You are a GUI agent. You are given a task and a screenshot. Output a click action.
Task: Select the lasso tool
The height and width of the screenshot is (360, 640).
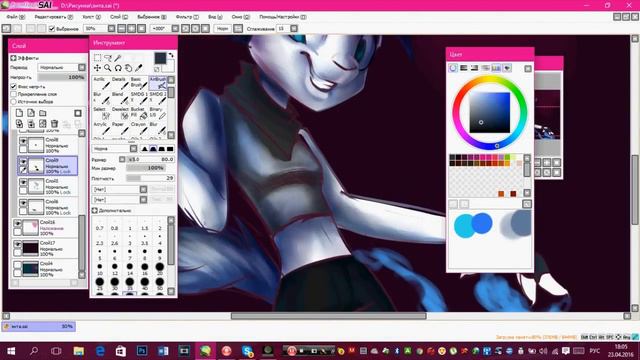point(108,58)
